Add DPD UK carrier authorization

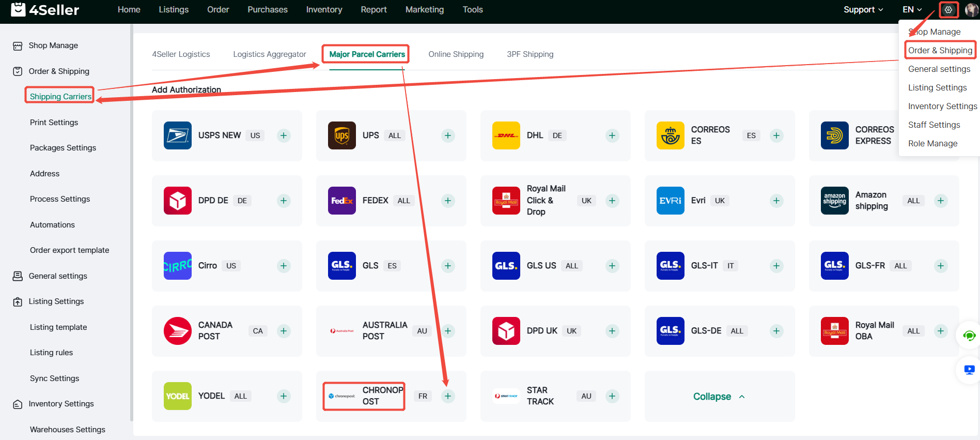pyautogui.click(x=612, y=331)
